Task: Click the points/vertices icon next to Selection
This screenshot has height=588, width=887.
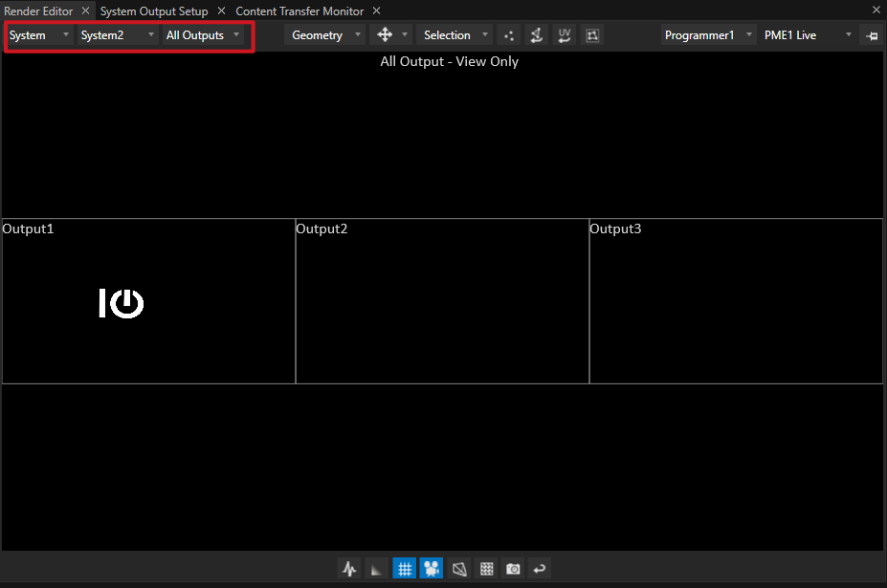Action: click(508, 35)
